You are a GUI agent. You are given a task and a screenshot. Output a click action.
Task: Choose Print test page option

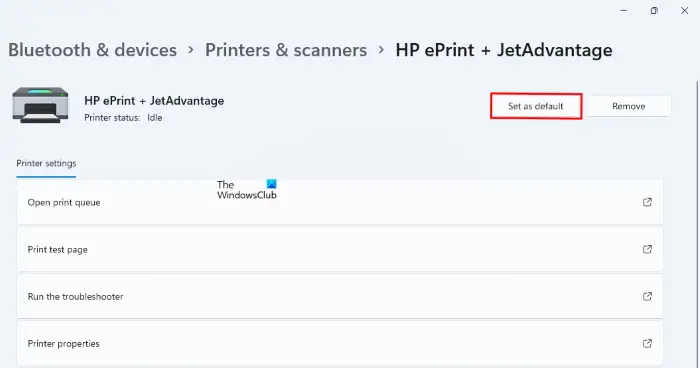click(340, 249)
